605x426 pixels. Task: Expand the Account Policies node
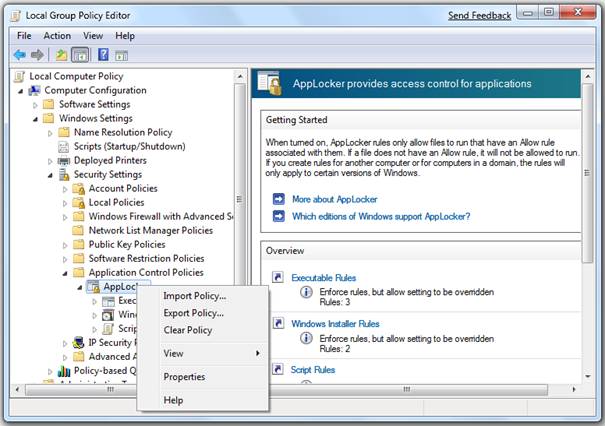pos(65,189)
